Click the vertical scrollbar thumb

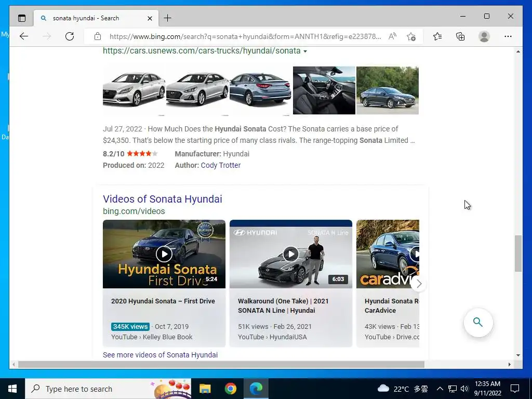(x=518, y=254)
